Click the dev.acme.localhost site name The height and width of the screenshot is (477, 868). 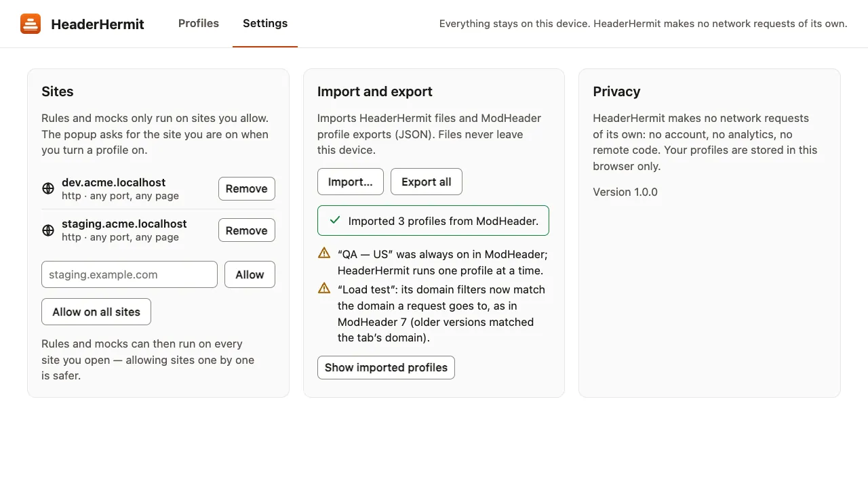(x=114, y=182)
